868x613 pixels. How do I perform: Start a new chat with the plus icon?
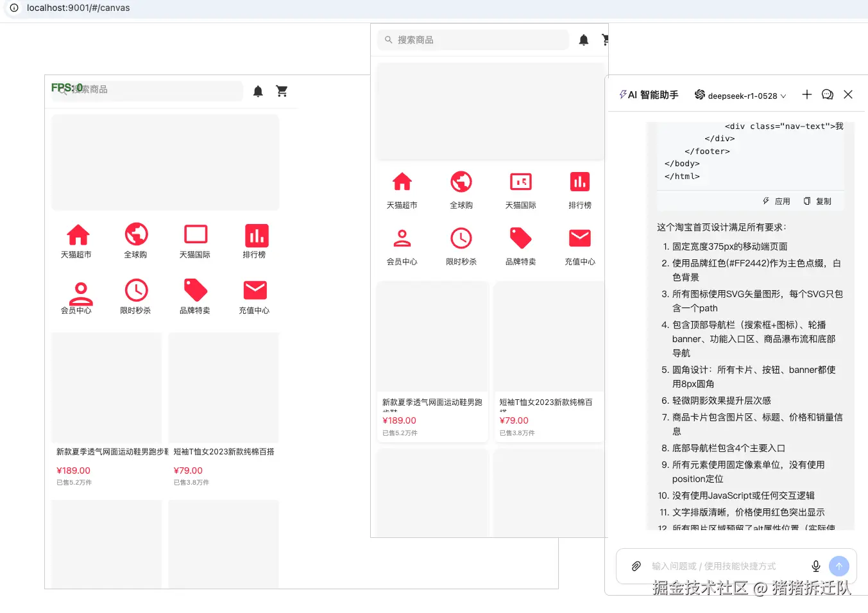tap(806, 94)
